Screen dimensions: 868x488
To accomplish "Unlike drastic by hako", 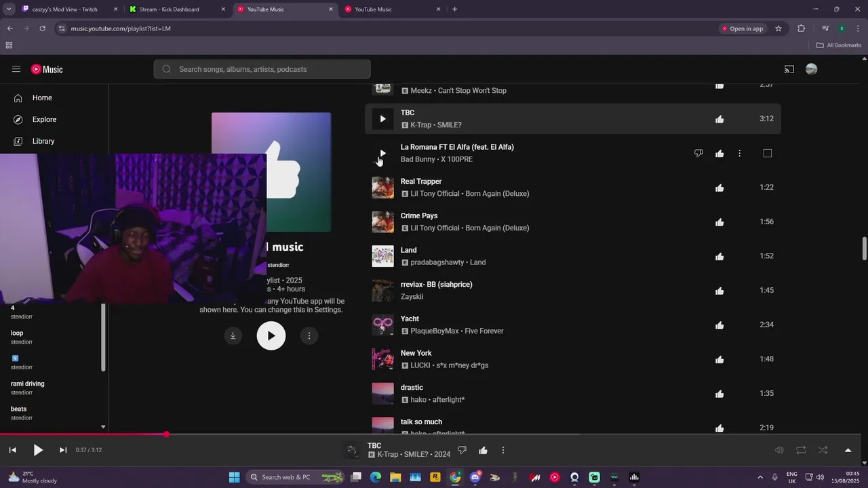I will pyautogui.click(x=719, y=394).
